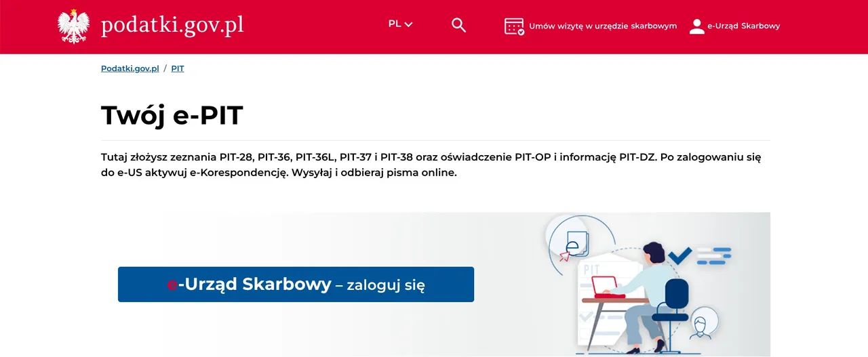The image size is (868, 357).
Task: Expand the PL language selector
Action: coord(395,24)
